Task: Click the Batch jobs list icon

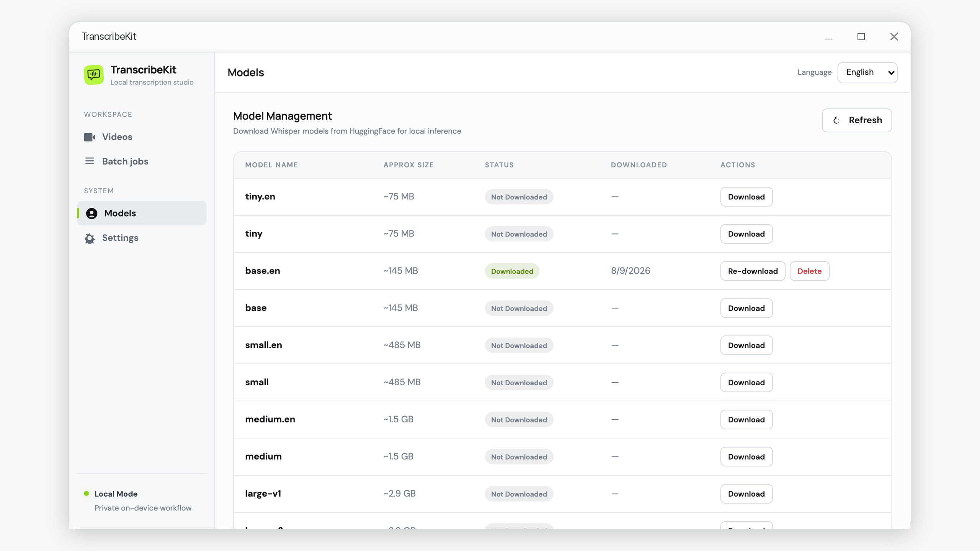Action: pyautogui.click(x=90, y=161)
